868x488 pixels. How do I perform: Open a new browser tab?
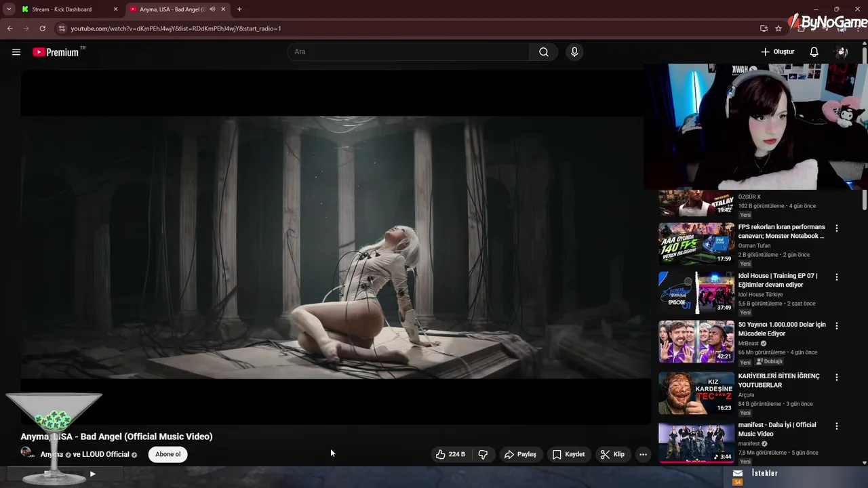239,9
